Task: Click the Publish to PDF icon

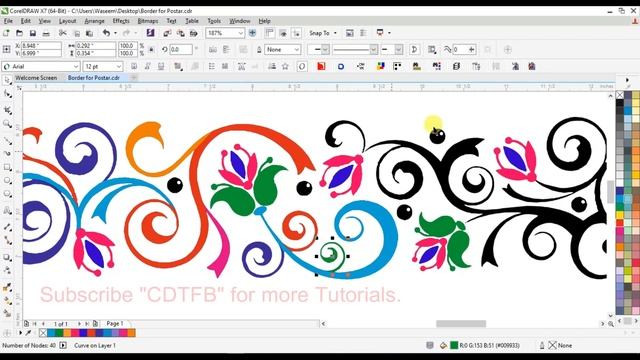Action: point(194,33)
